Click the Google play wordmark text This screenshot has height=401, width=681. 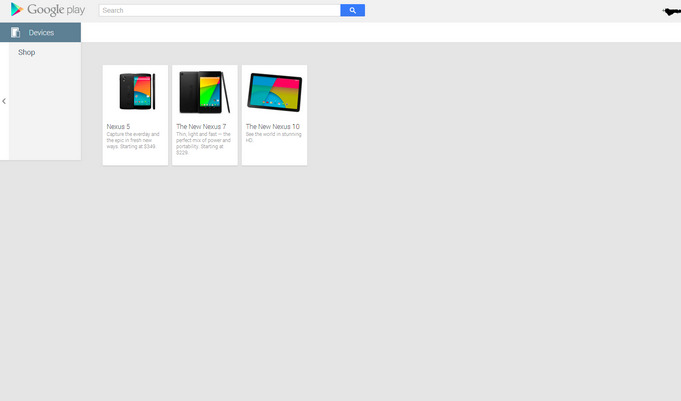click(x=56, y=10)
